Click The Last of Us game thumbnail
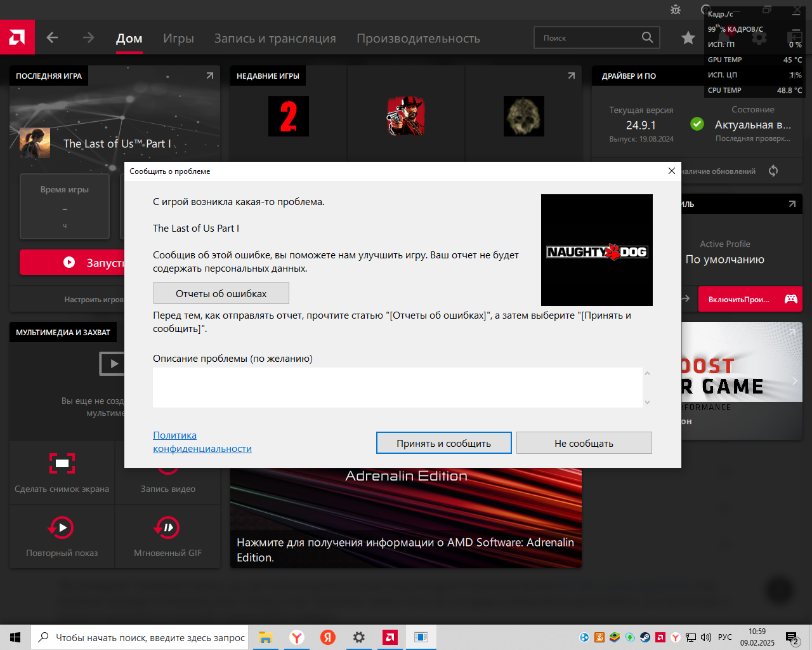This screenshot has width=812, height=650. [x=35, y=143]
